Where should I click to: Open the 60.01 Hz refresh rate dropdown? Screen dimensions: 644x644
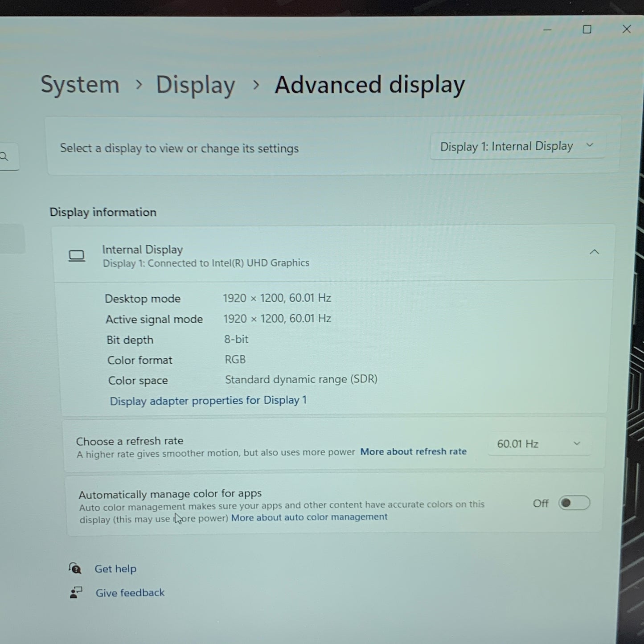(x=539, y=443)
